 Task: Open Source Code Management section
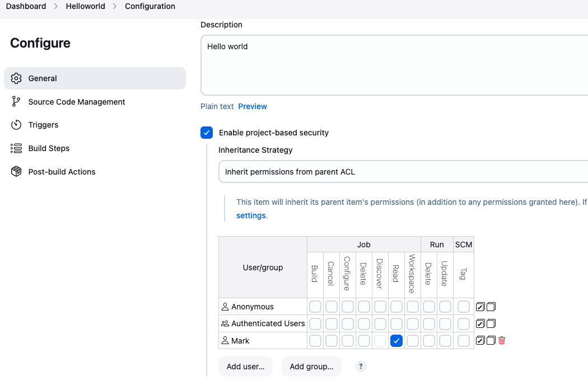click(x=77, y=102)
